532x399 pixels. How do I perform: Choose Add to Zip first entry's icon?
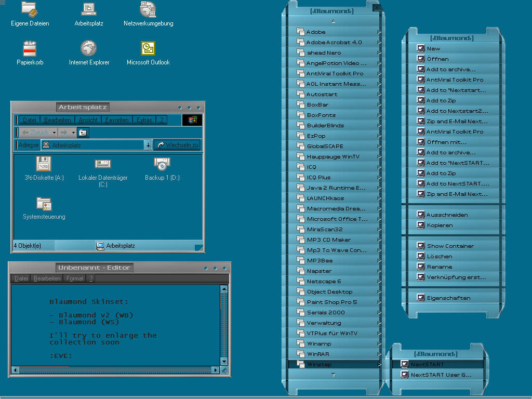[421, 100]
